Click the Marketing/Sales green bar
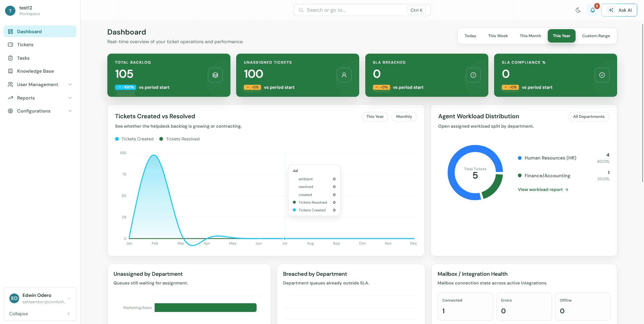The width and height of the screenshot is (644, 324). [x=206, y=308]
